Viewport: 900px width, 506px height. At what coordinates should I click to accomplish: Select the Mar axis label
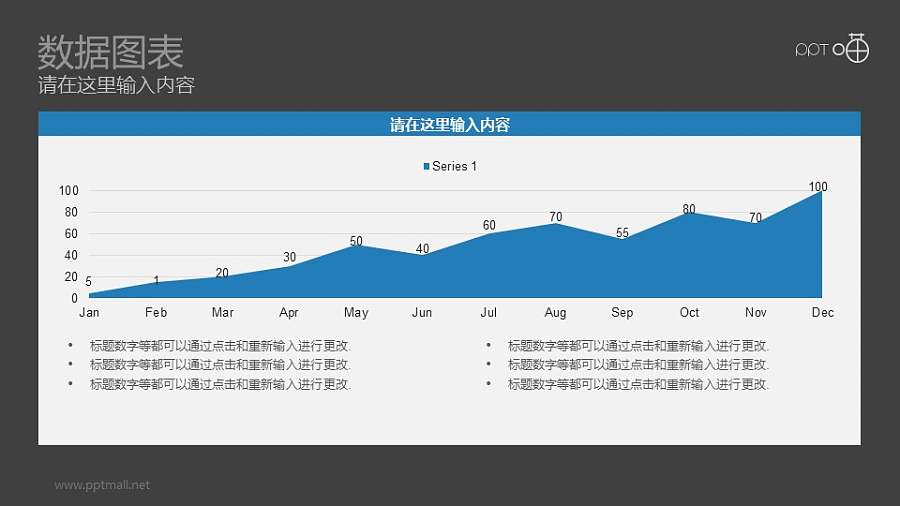(x=223, y=312)
